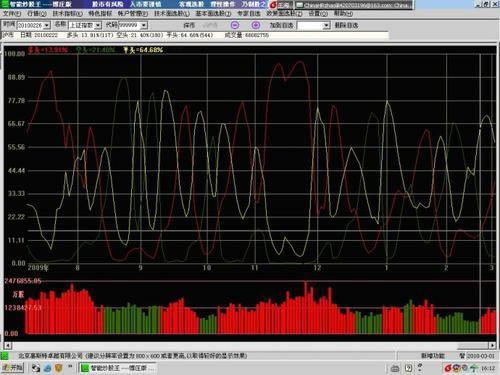
Task: Open the 文件 menu
Action: [x=12, y=14]
